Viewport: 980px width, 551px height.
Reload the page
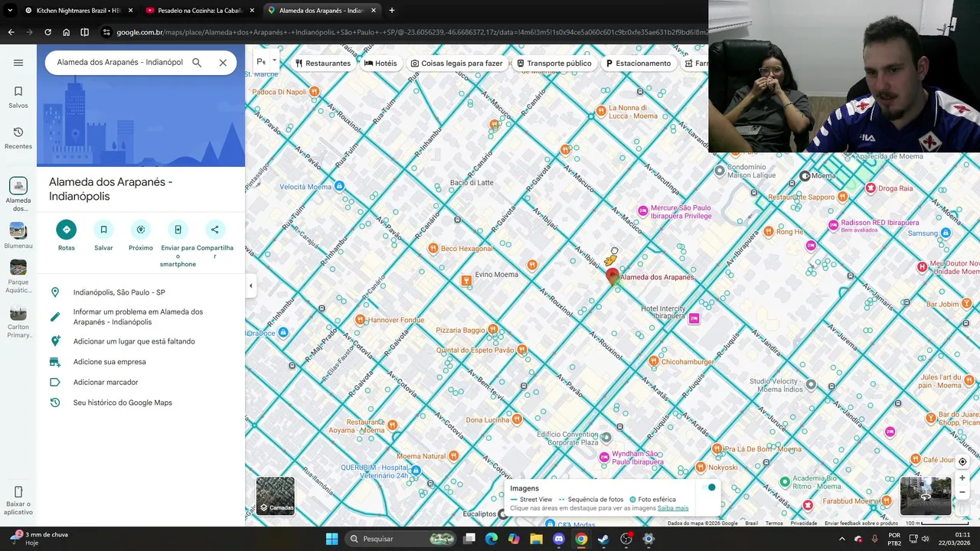coord(47,32)
